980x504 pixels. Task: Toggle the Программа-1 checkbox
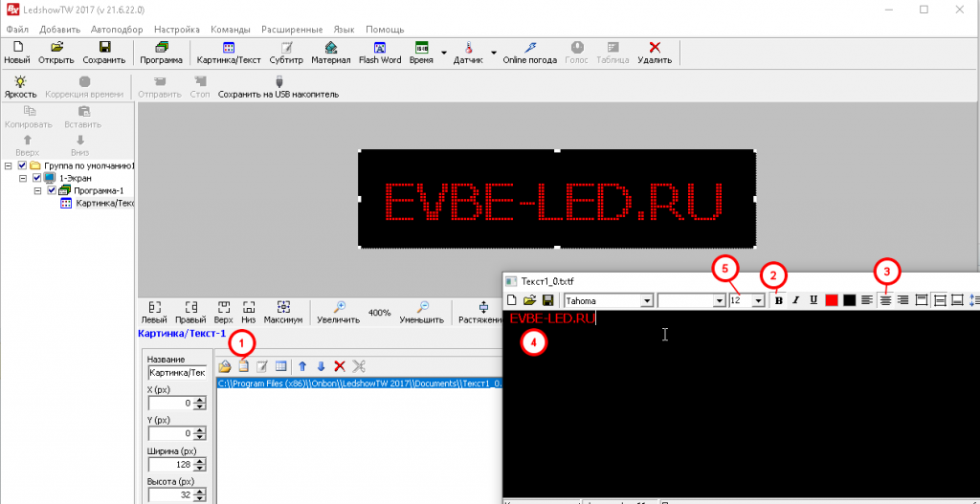[52, 190]
